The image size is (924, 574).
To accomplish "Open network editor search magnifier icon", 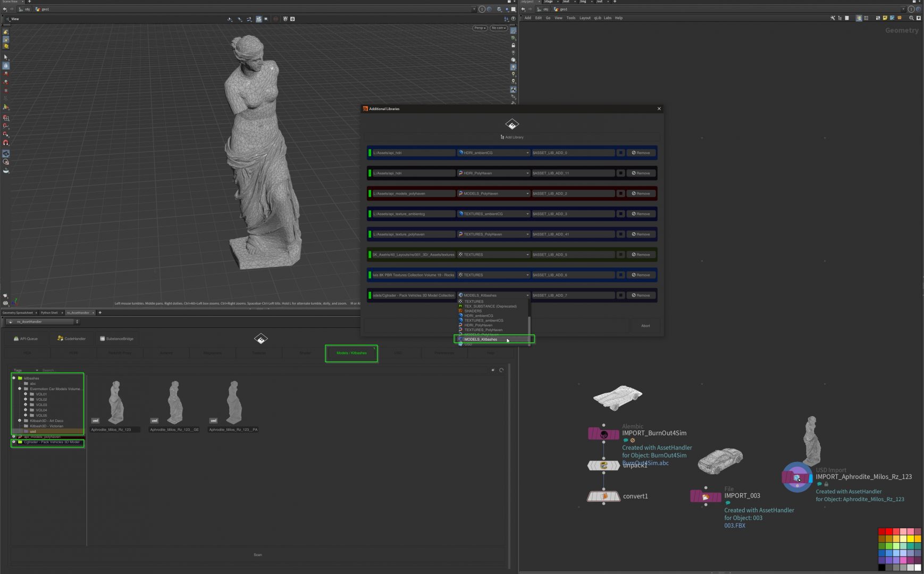I will pos(911,18).
